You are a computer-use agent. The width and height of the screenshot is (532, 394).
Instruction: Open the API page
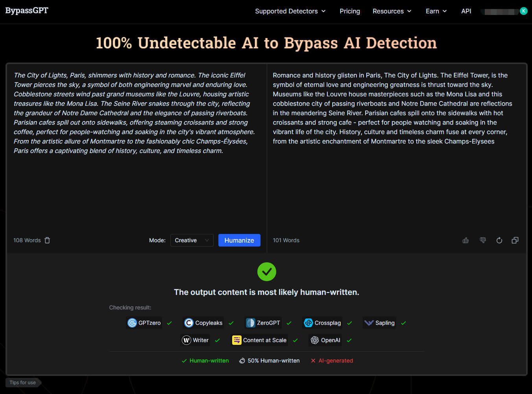[466, 11]
